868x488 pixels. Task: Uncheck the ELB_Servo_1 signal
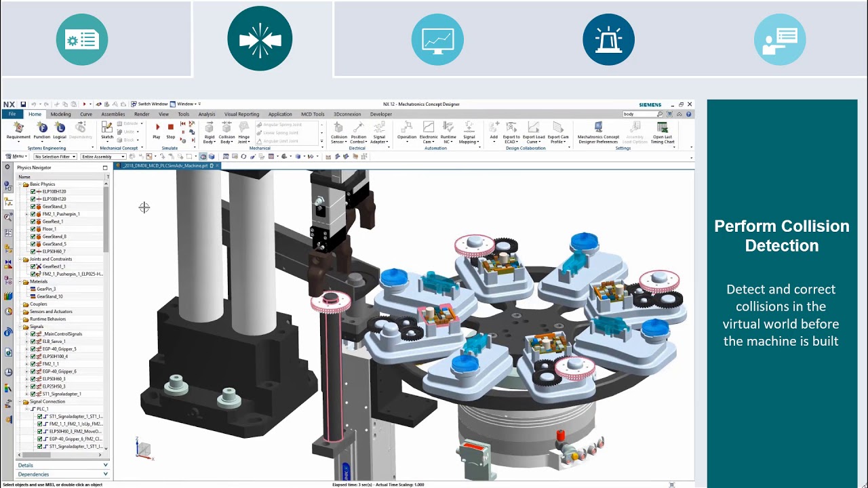[x=33, y=342]
